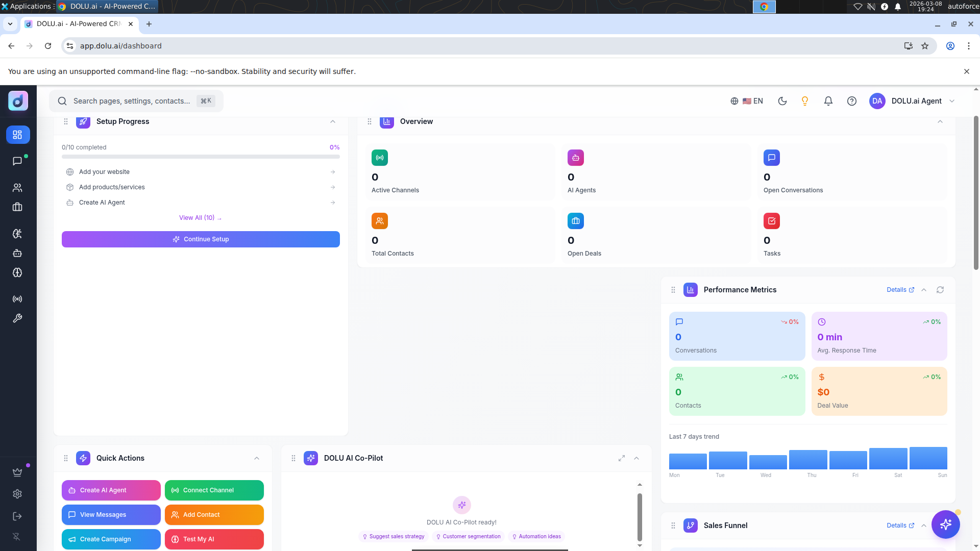Click the floating AI sparkle button

tap(946, 524)
